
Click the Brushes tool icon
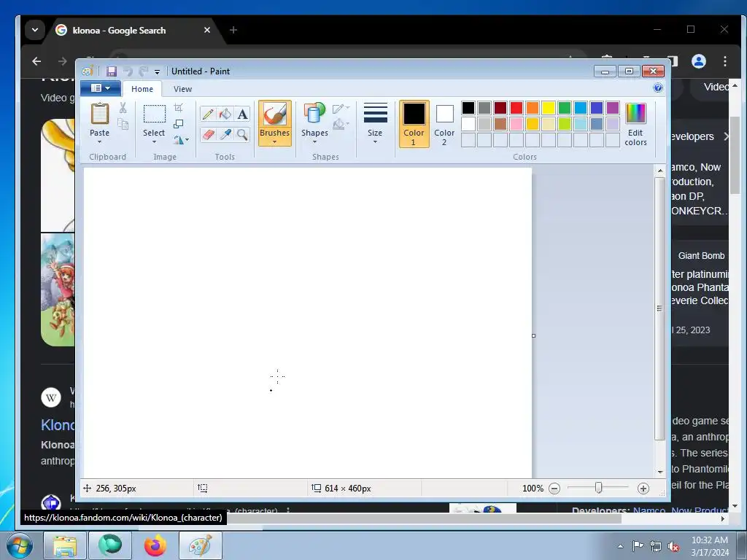click(x=275, y=114)
